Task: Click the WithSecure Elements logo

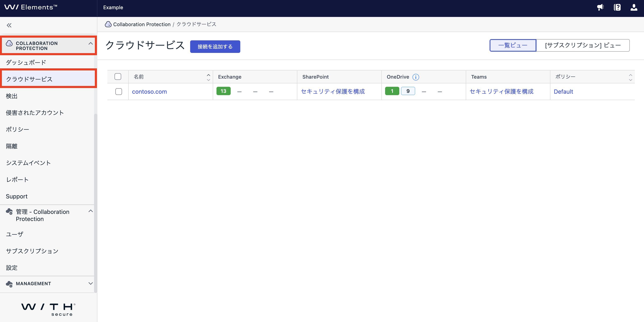Action: 31,7
